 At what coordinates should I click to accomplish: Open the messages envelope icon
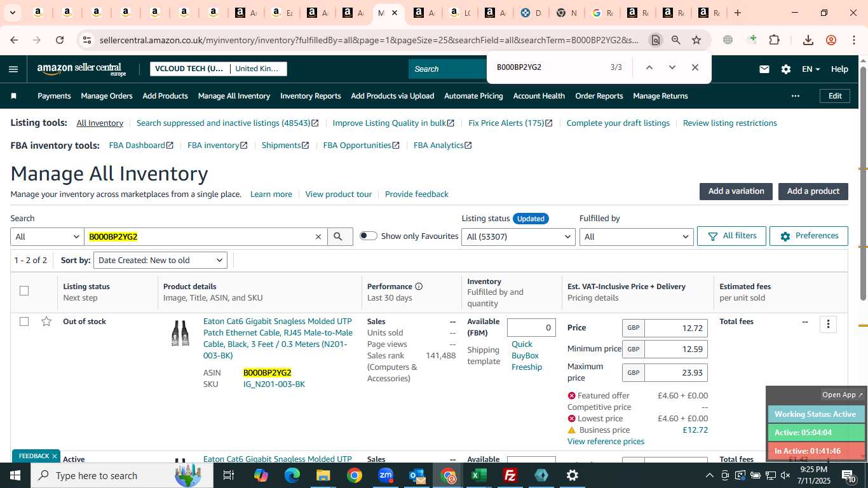[x=764, y=69]
